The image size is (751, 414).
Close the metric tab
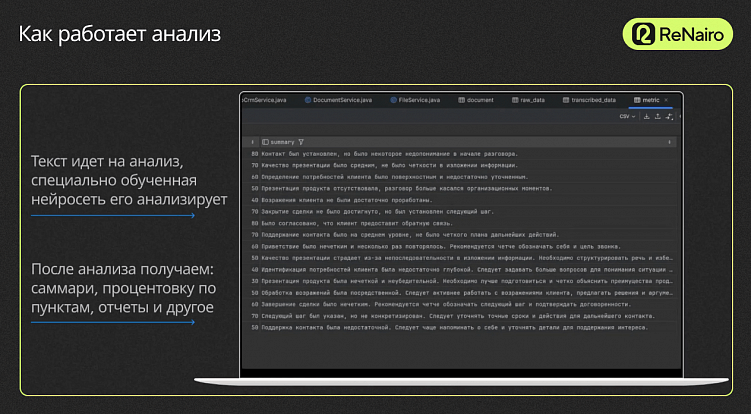[x=666, y=100]
